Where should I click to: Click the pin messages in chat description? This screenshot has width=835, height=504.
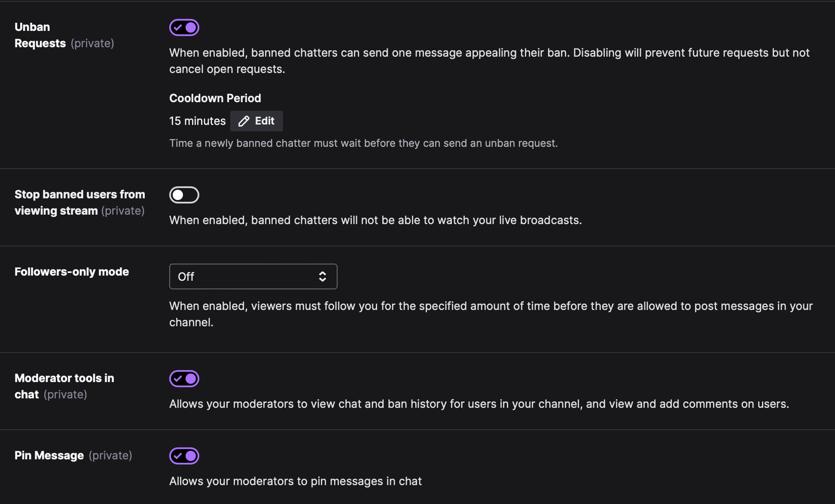296,481
